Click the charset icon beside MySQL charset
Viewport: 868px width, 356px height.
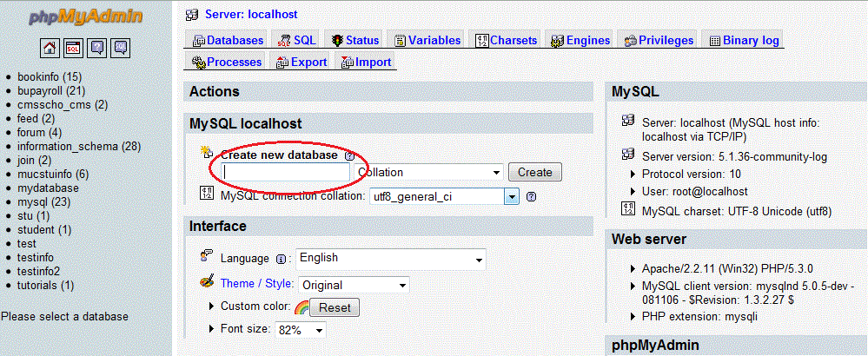[x=628, y=209]
